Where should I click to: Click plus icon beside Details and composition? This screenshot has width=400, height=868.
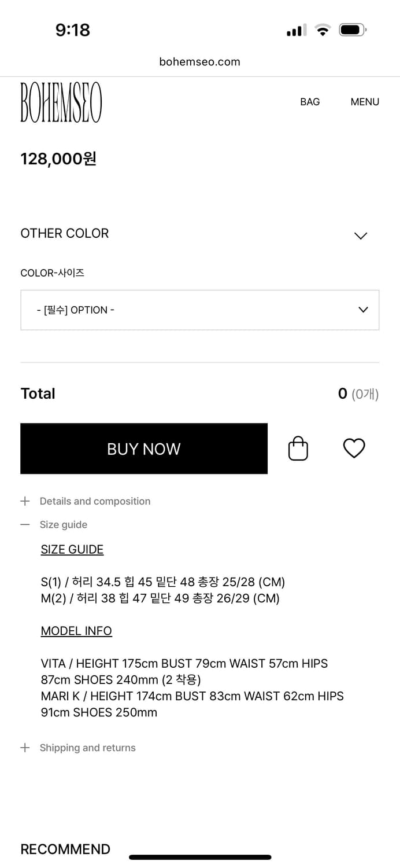click(x=25, y=501)
